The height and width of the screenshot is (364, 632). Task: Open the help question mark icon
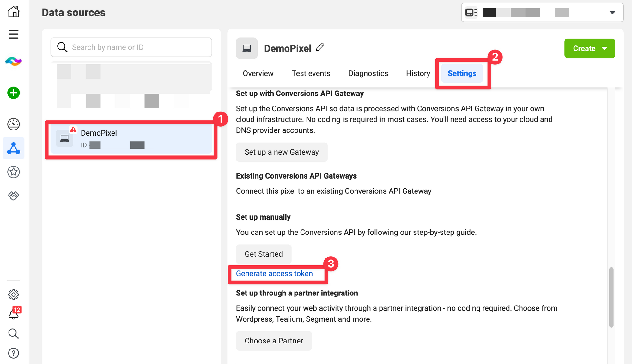[14, 353]
